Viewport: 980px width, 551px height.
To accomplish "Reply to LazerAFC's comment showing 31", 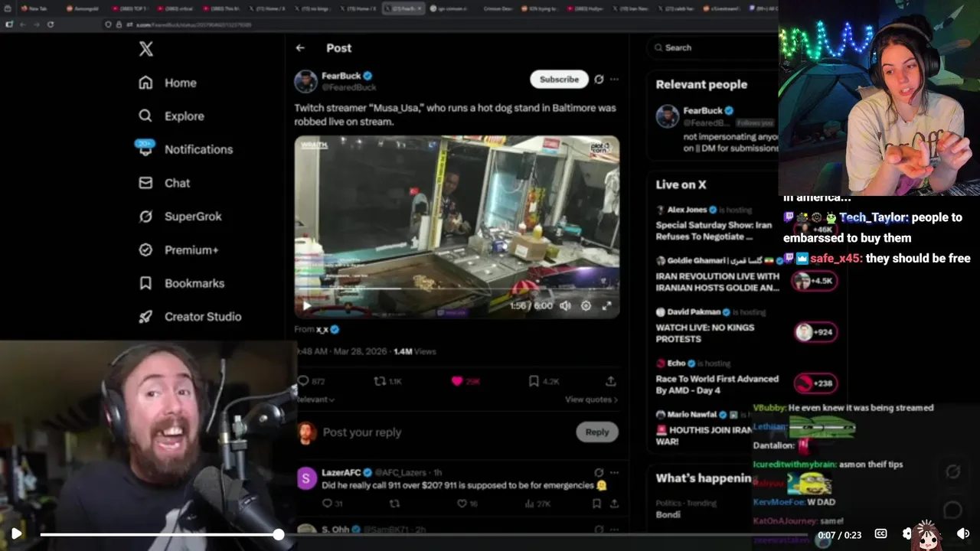I will [x=332, y=504].
